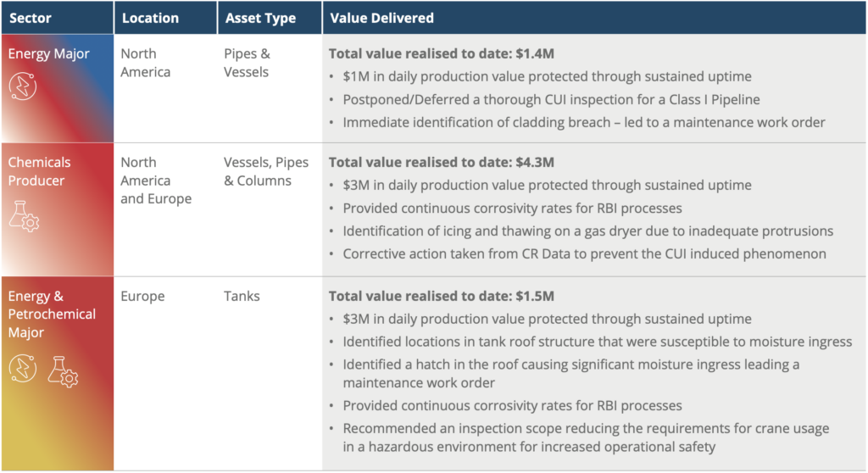
Task: Click the lightning bolt icon under Energy Major
Action: pyautogui.click(x=23, y=86)
